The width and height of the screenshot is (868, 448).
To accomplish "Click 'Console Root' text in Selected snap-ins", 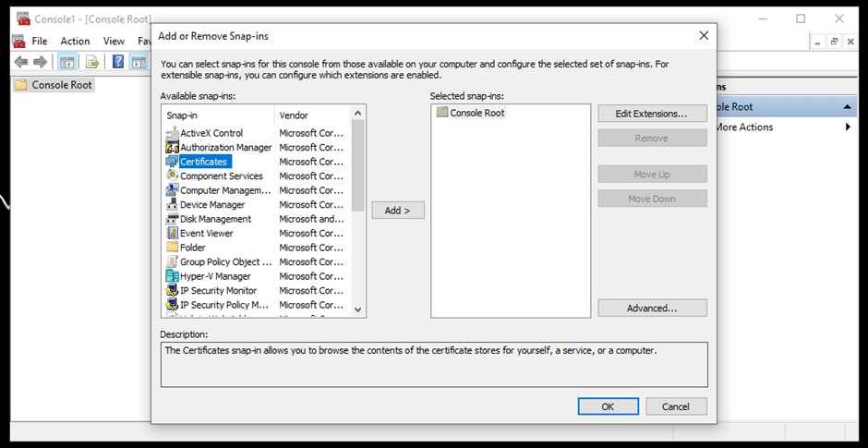I will click(x=477, y=113).
